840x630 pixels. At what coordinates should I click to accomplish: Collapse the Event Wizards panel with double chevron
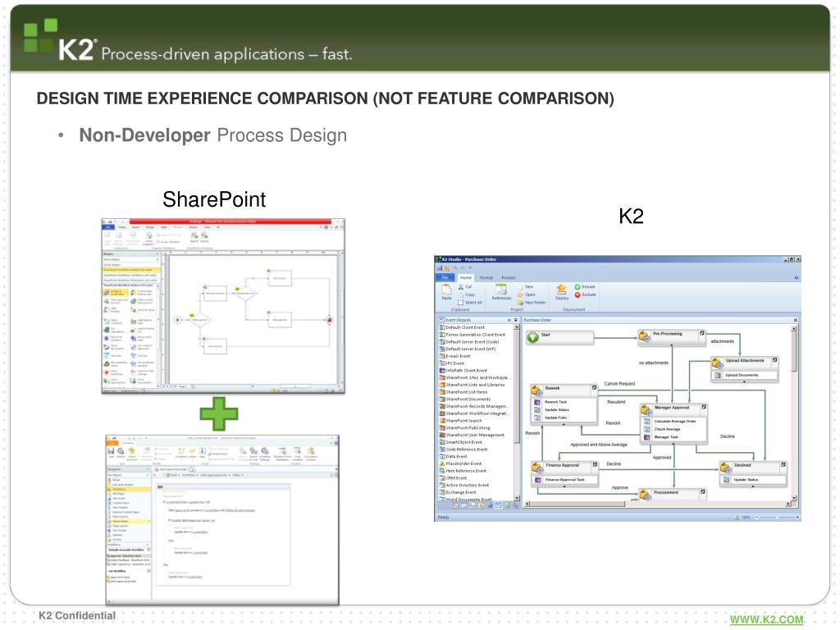(509, 320)
